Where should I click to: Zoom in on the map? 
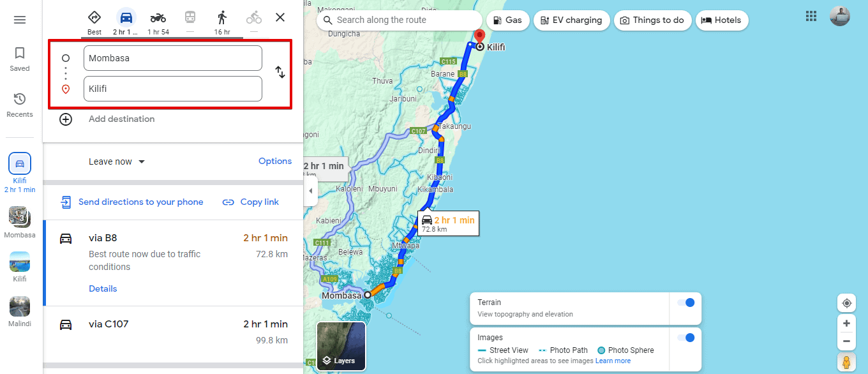point(846,324)
